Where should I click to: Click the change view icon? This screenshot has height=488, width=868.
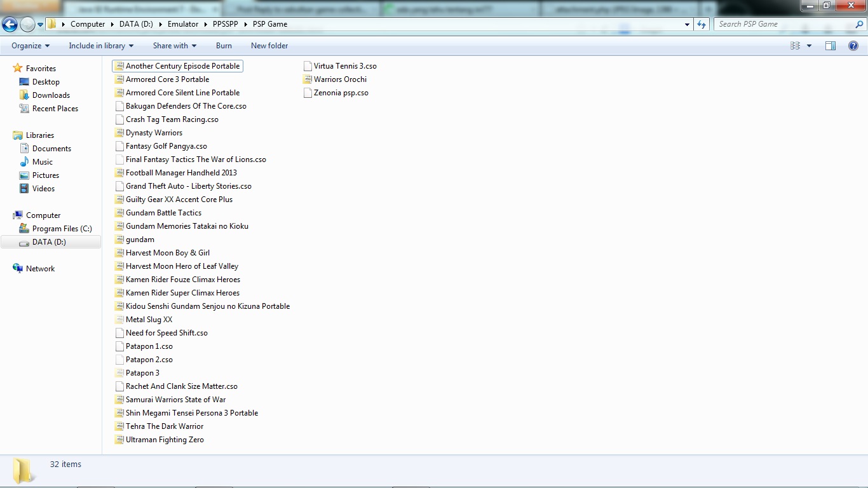(795, 46)
